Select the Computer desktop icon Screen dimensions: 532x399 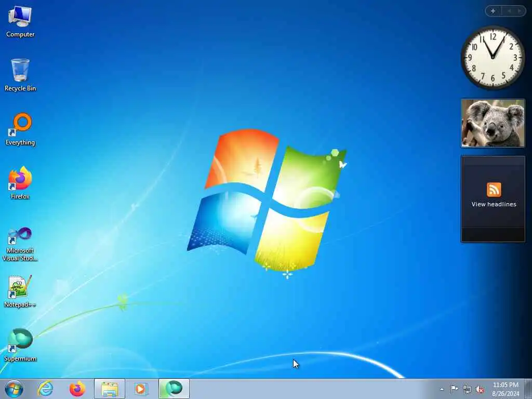pos(20,22)
